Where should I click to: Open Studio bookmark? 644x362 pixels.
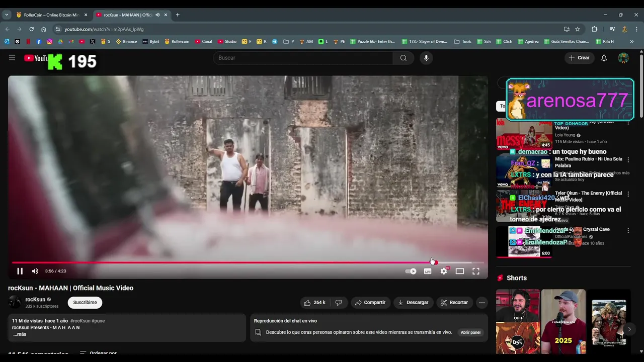227,42
